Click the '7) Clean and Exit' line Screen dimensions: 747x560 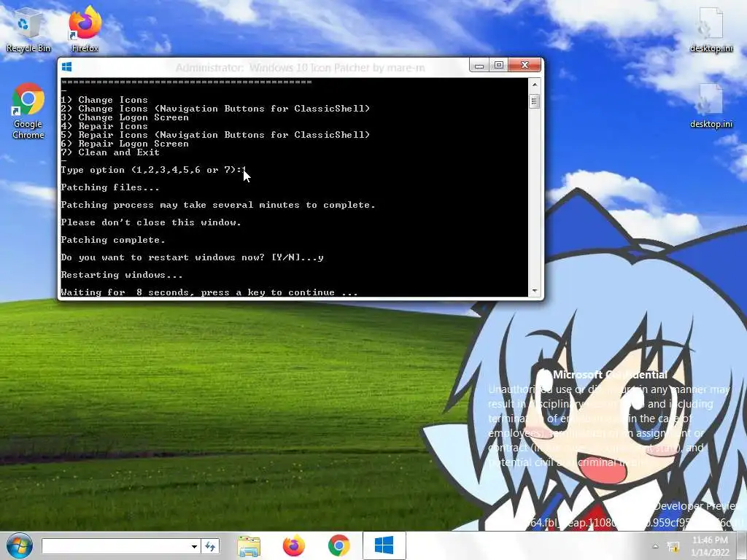110,152
